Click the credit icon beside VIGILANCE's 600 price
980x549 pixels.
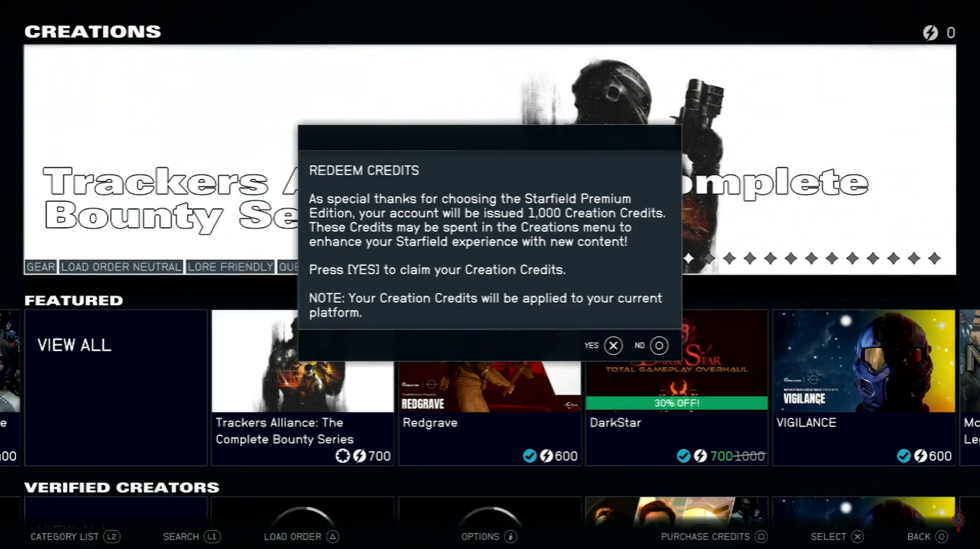point(920,457)
